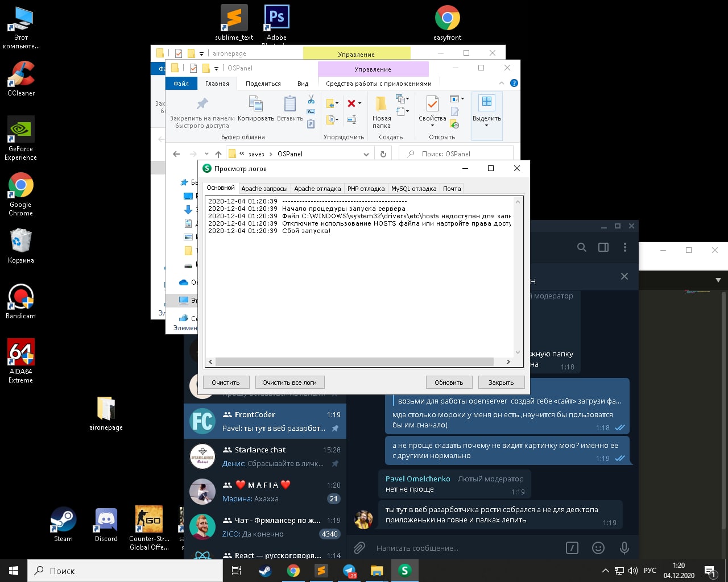The height and width of the screenshot is (582, 728).
Task: Click Paste icon in OSPanel Explorer ribbon
Action: [290, 103]
